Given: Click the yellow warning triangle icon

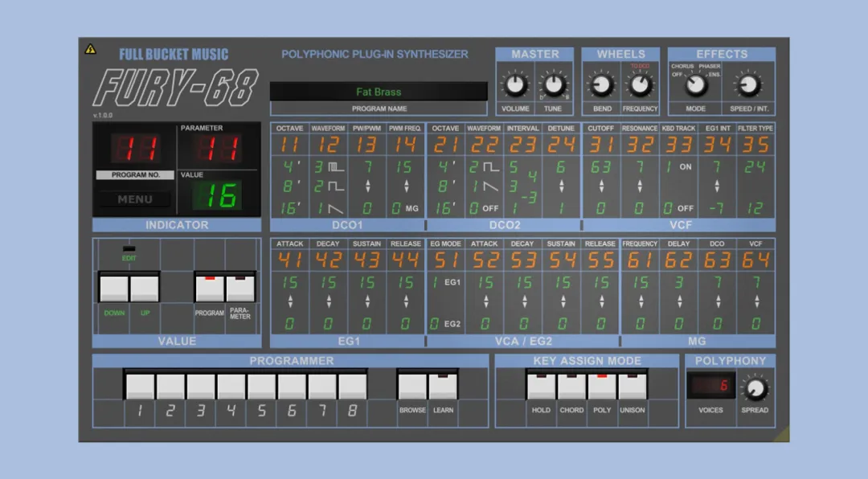Looking at the screenshot, I should coord(90,49).
